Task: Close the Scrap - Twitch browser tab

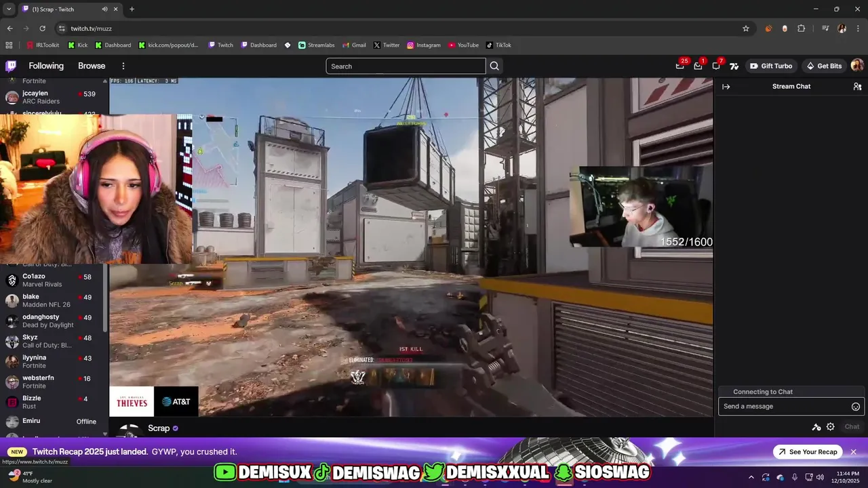Action: pos(116,9)
